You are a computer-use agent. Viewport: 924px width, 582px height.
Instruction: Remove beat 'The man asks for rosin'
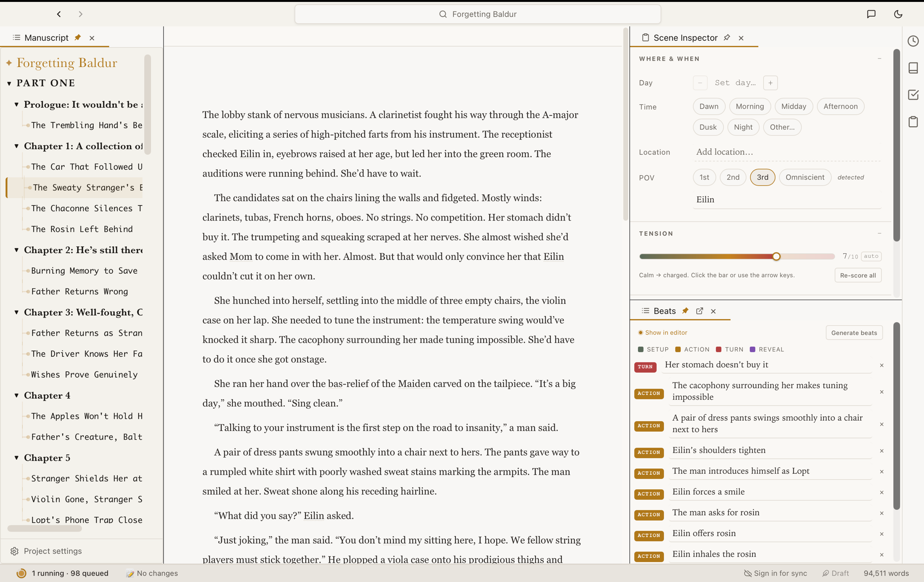pyautogui.click(x=881, y=513)
